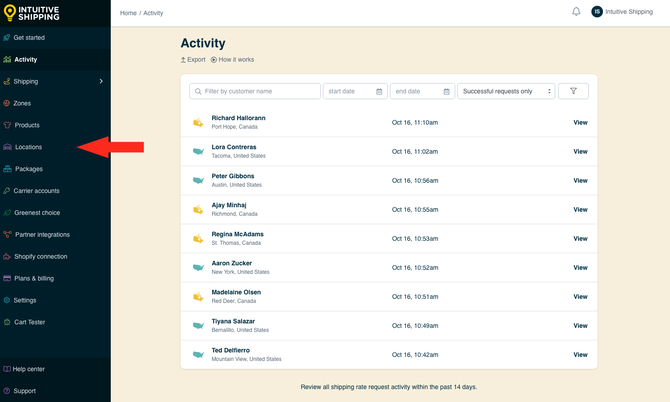The image size is (670, 402).
Task: Click the Products shirt icon
Action: (7, 125)
